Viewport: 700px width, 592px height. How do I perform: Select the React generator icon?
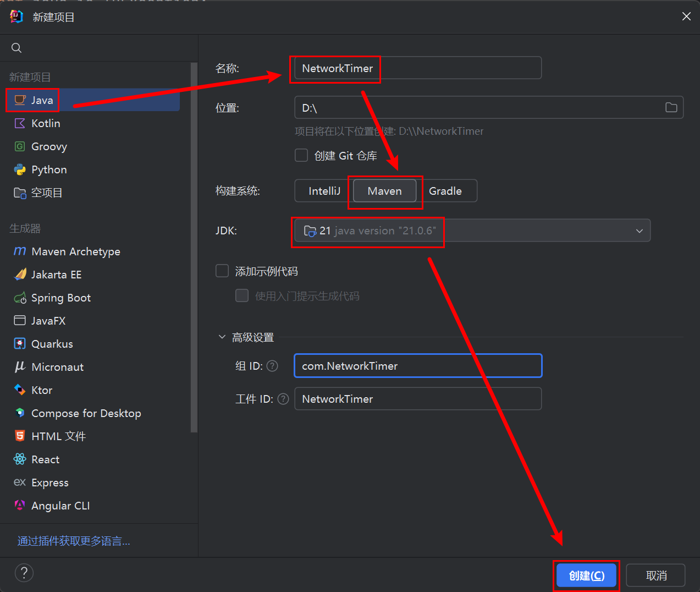point(20,459)
